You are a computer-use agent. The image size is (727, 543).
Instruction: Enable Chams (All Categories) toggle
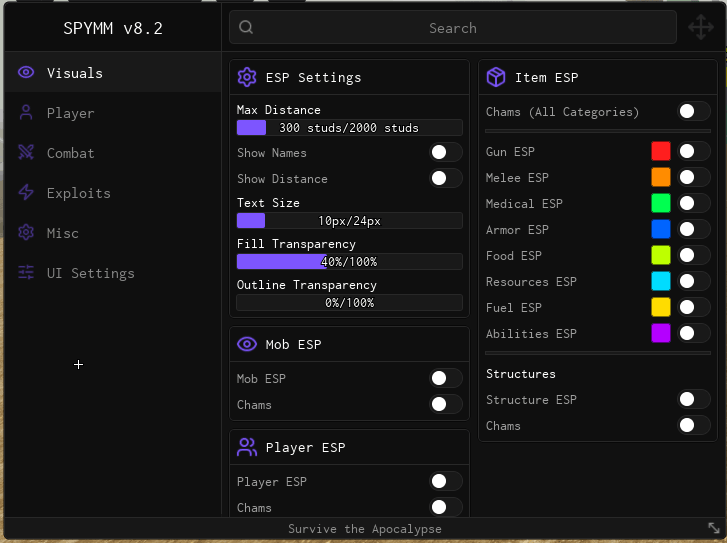coord(694,111)
